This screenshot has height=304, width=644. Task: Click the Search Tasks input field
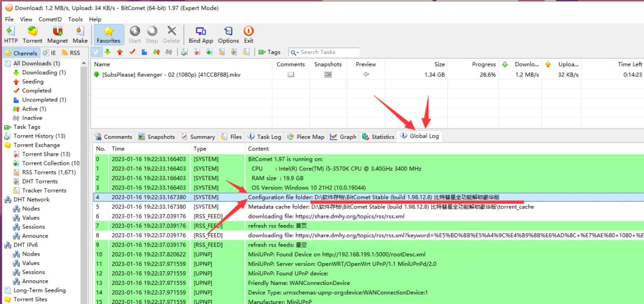point(327,52)
